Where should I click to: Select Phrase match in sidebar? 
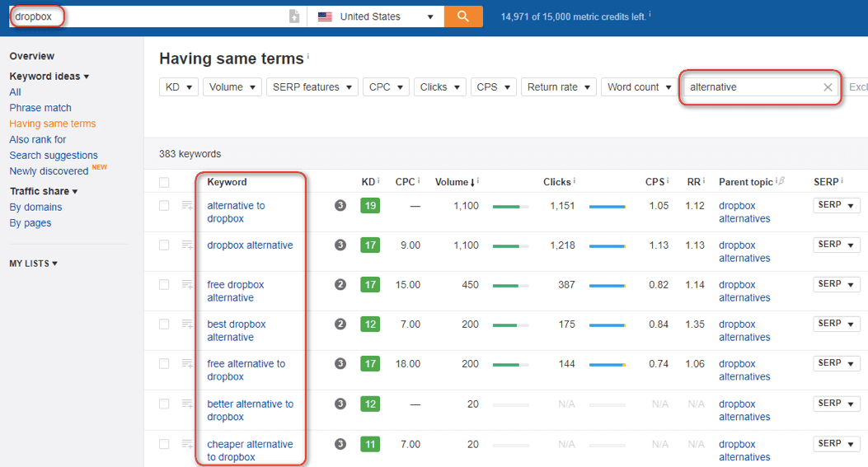pyautogui.click(x=40, y=108)
